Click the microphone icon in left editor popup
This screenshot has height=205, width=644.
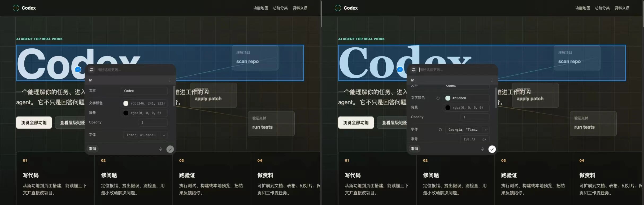point(160,149)
